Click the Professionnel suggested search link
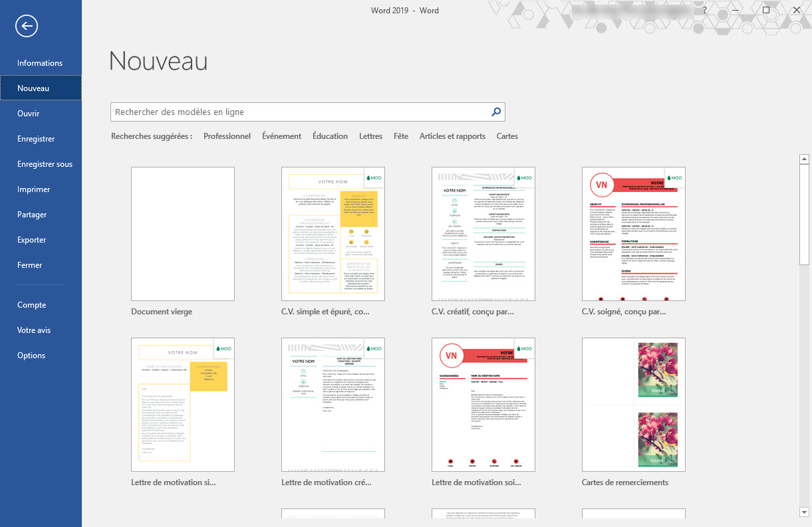Image resolution: width=812 pixels, height=527 pixels. tap(227, 136)
